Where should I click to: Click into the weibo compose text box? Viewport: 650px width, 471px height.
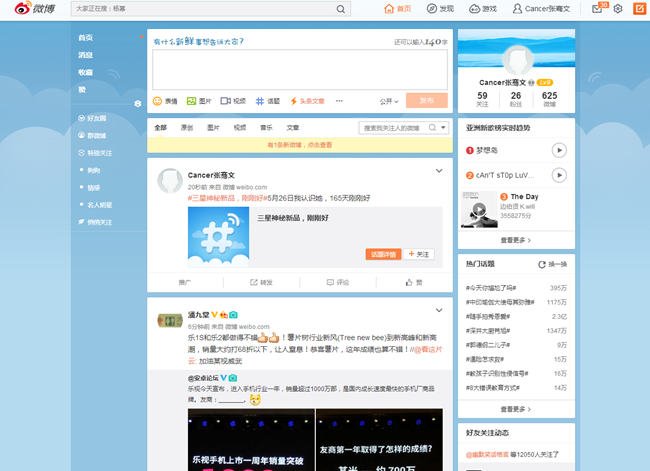point(299,68)
